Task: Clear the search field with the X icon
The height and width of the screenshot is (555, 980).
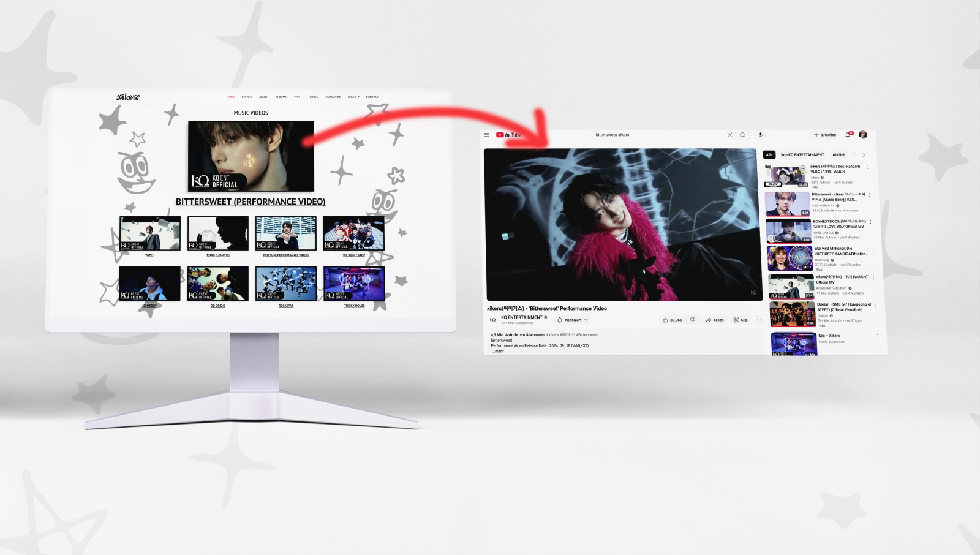Action: click(x=729, y=135)
